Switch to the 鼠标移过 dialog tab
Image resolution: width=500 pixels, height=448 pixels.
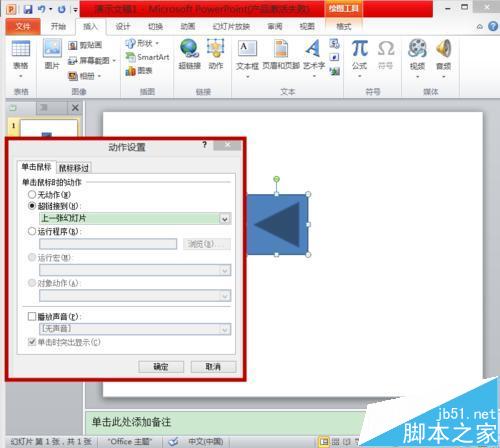(x=74, y=168)
